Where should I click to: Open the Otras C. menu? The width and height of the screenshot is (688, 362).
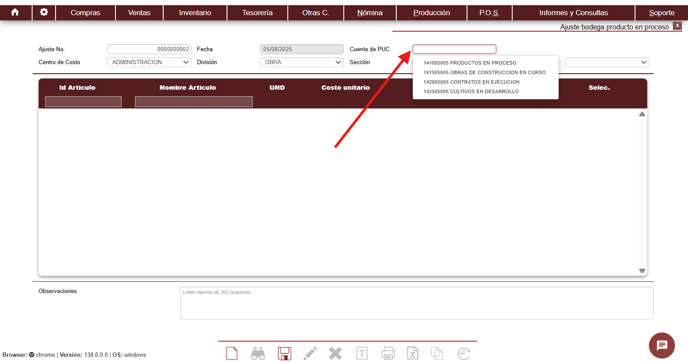click(315, 13)
